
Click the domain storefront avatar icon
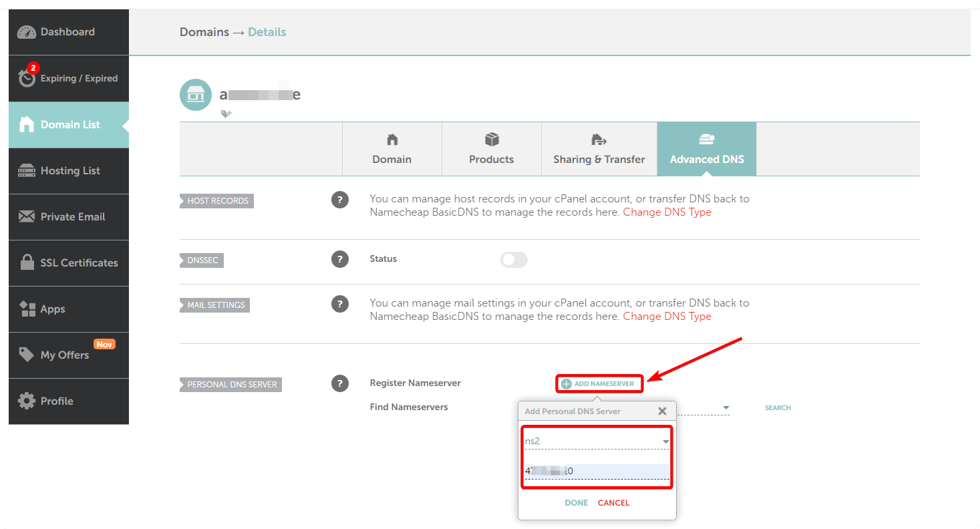pos(196,95)
